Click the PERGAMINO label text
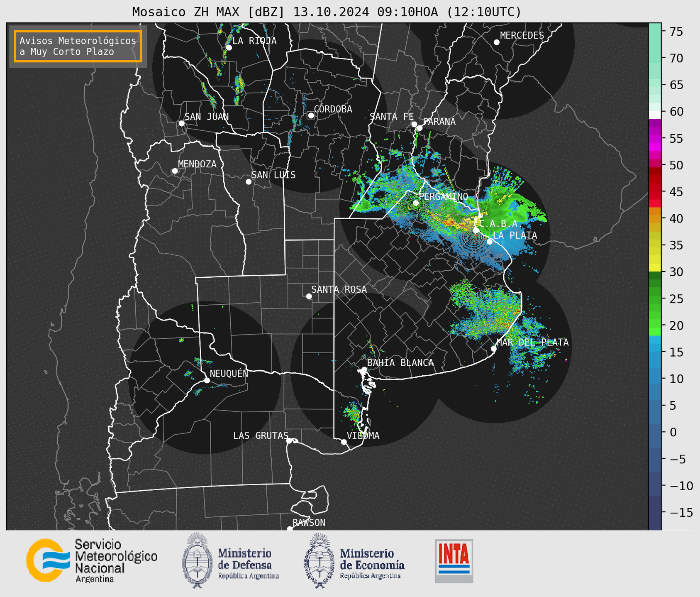Viewport: 700px width, 597px height. coord(443,196)
